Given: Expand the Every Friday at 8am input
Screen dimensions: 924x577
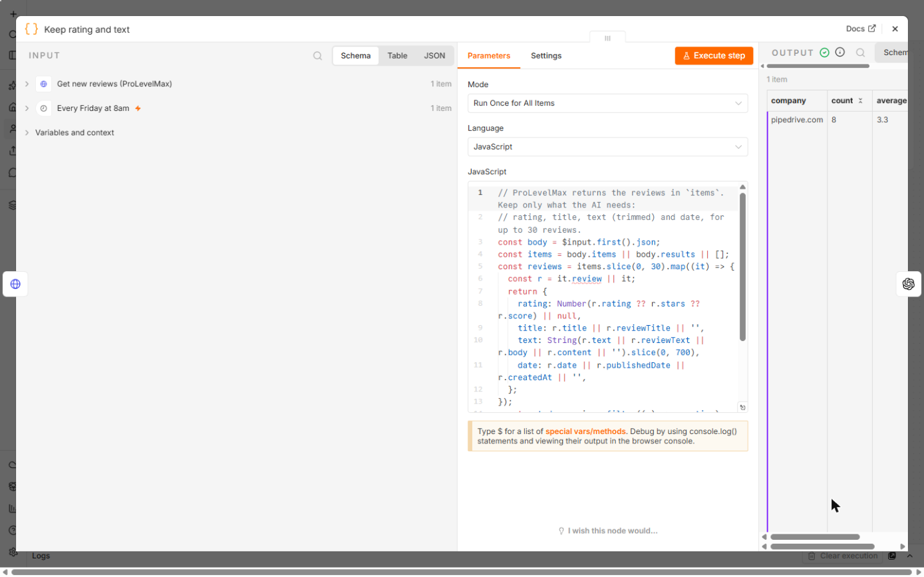Looking at the screenshot, I should tap(27, 108).
